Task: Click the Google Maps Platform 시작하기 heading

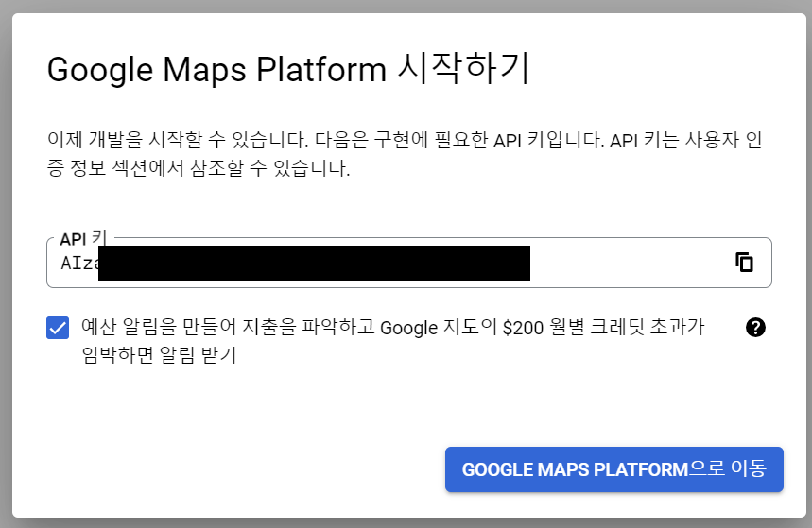Action: pyautogui.click(x=288, y=68)
